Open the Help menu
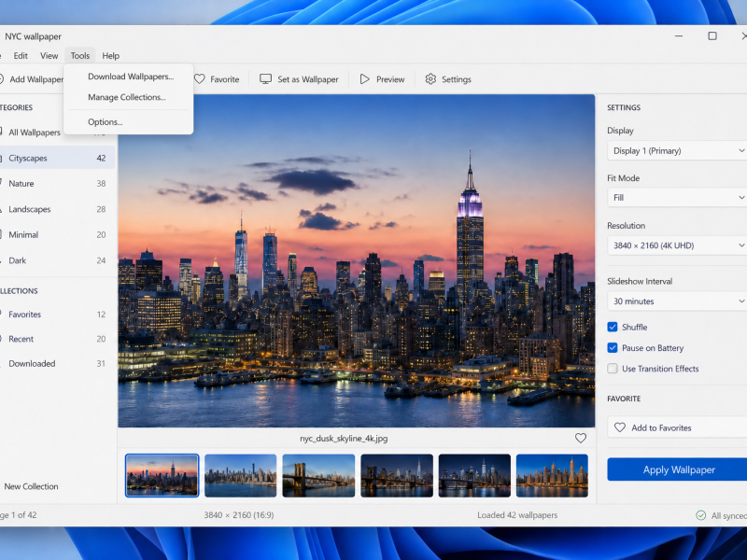The width and height of the screenshot is (747, 560). coord(110,56)
